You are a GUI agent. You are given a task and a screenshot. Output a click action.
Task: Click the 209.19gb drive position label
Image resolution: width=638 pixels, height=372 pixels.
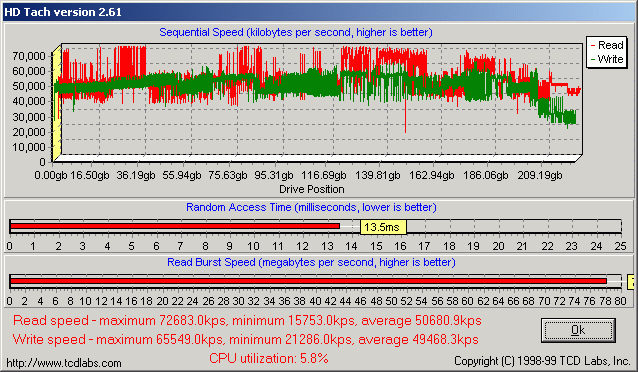[540, 175]
